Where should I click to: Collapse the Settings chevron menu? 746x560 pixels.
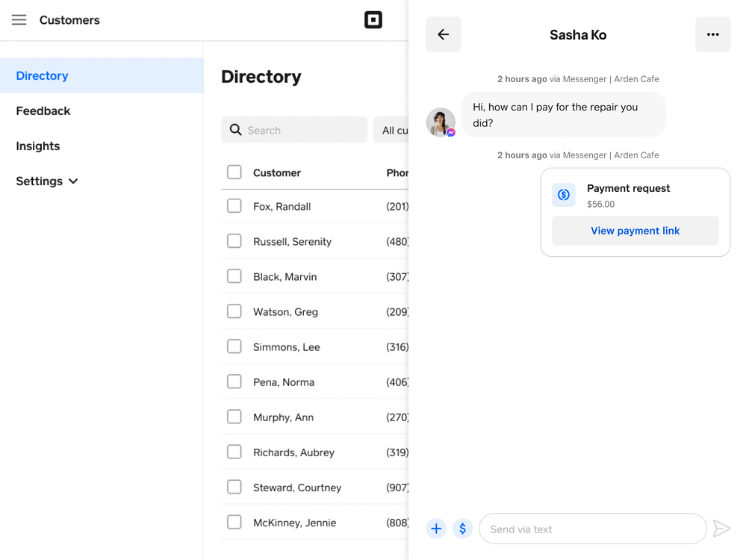click(72, 181)
